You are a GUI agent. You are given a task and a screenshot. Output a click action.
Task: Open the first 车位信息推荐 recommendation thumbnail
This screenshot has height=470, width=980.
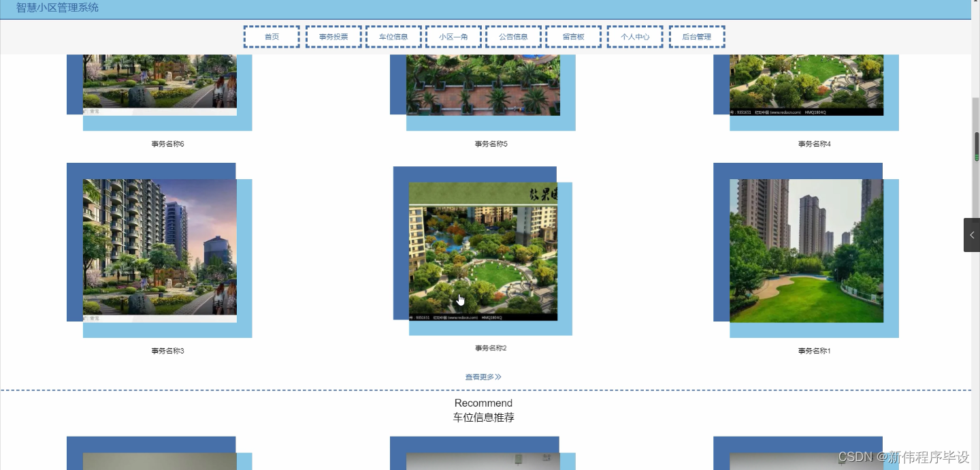159,462
